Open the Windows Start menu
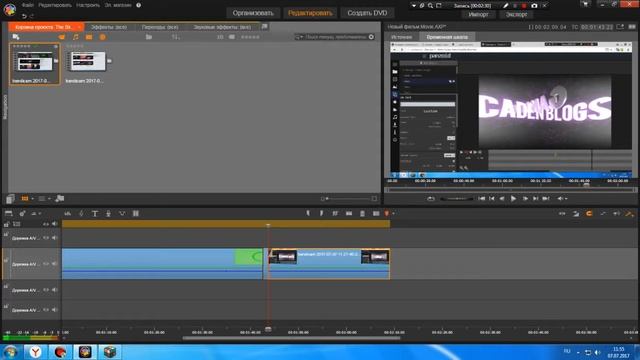The image size is (640, 360). coord(10,351)
